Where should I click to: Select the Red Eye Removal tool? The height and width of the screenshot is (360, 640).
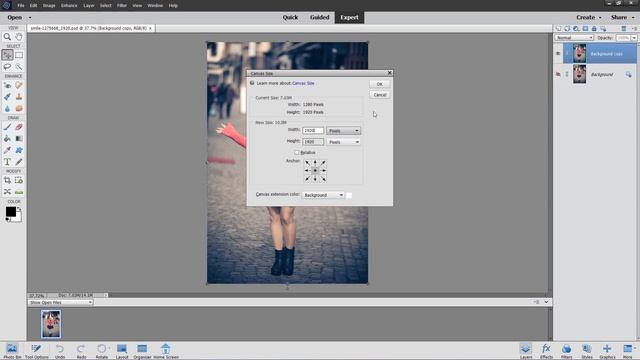coord(7,85)
